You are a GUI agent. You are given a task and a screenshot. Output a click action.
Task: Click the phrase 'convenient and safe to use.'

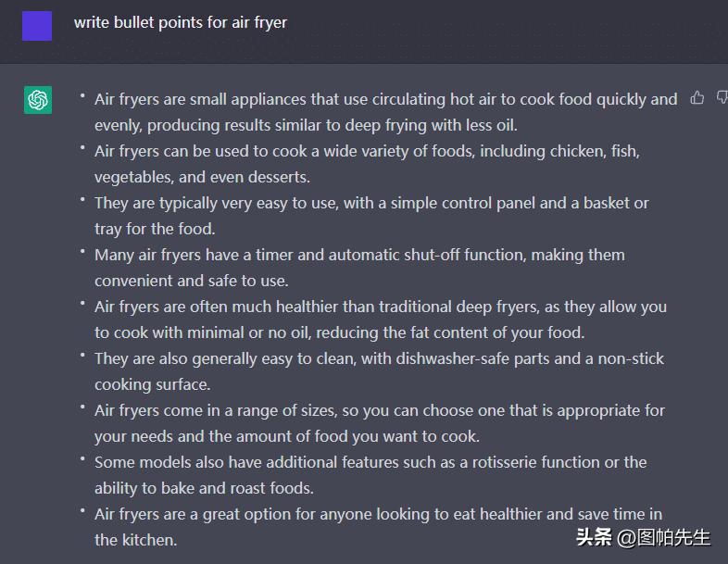click(191, 280)
